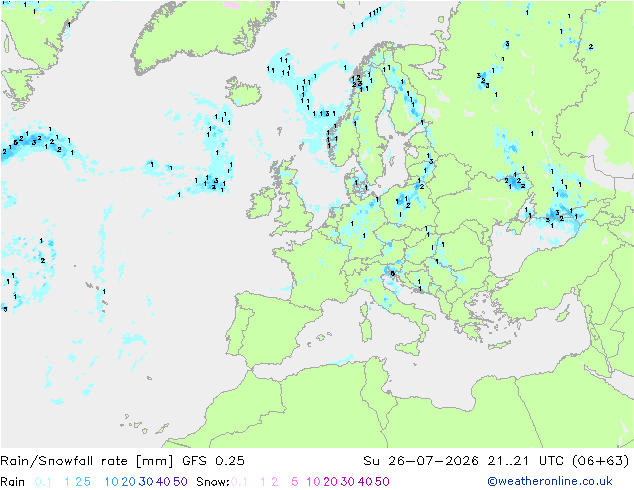Select snow legend value 0.1
Screen dimensions: 634x490
click(x=239, y=482)
